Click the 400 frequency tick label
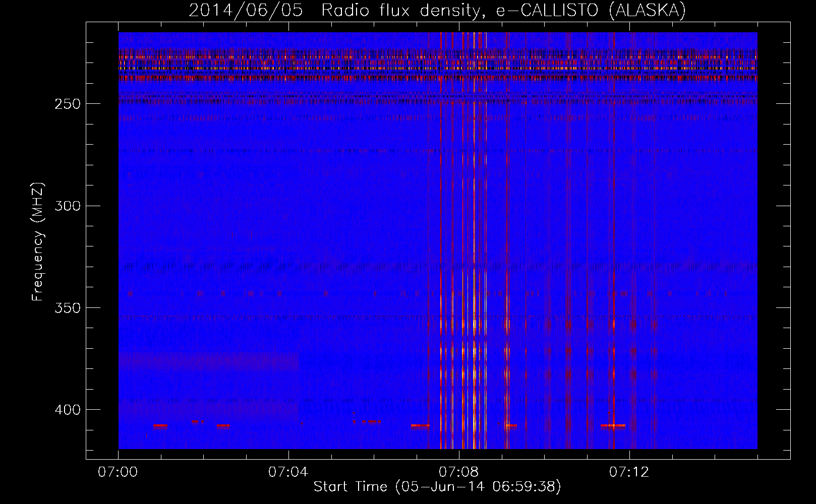 (67, 410)
